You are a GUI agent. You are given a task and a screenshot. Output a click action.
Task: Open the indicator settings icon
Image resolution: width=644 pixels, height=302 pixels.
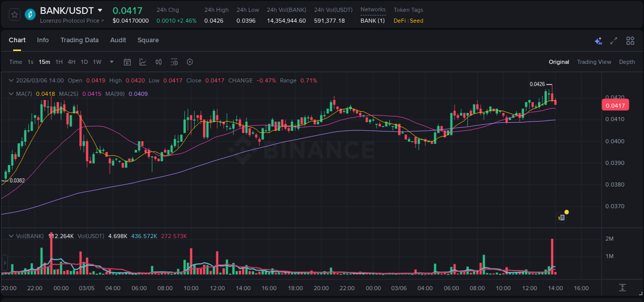point(174,62)
